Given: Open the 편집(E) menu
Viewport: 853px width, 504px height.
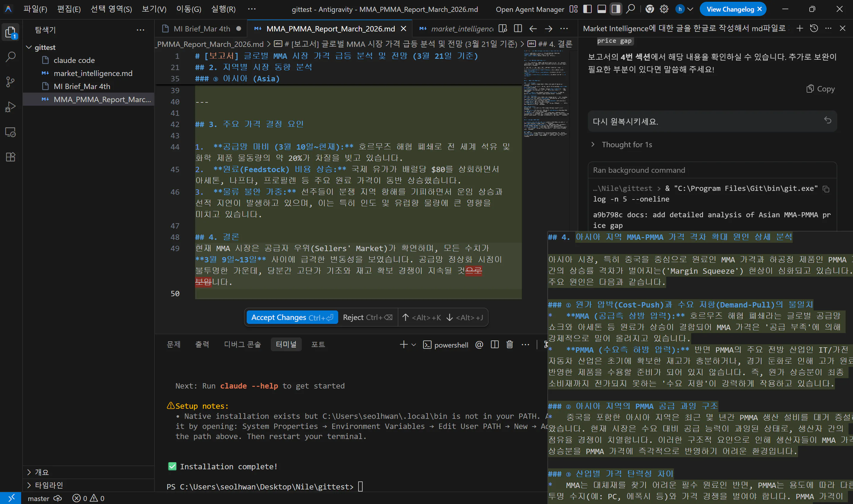Looking at the screenshot, I should (x=69, y=9).
